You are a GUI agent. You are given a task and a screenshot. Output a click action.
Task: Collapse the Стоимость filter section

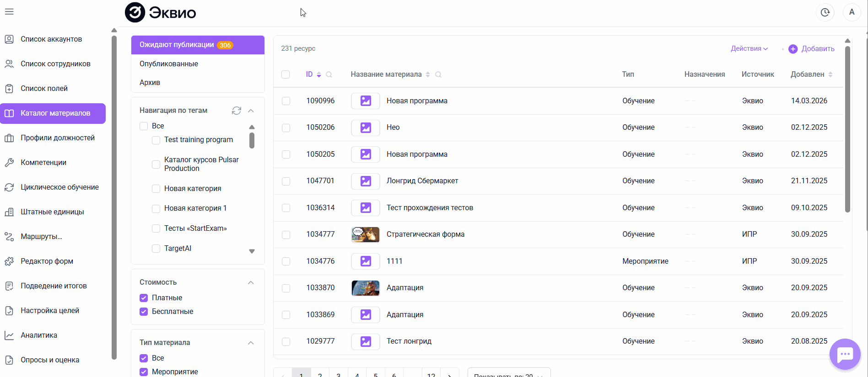point(251,282)
